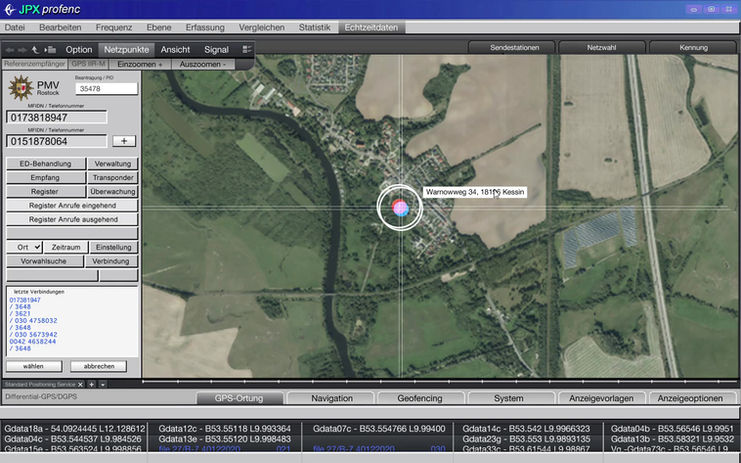The image size is (741, 463).
Task: Switch to the Anzeigevorlagen tab
Action: click(x=601, y=398)
